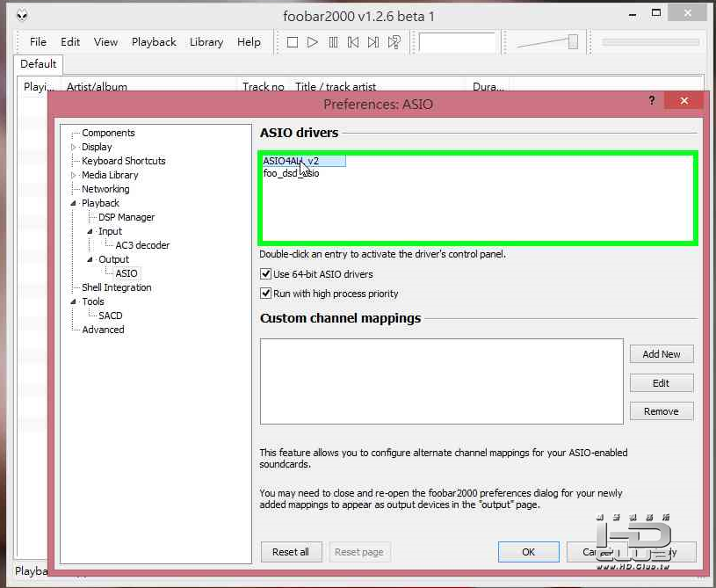Screen dimensions: 716x588
Task: Expand the Media Library tree node
Action: (x=74, y=175)
